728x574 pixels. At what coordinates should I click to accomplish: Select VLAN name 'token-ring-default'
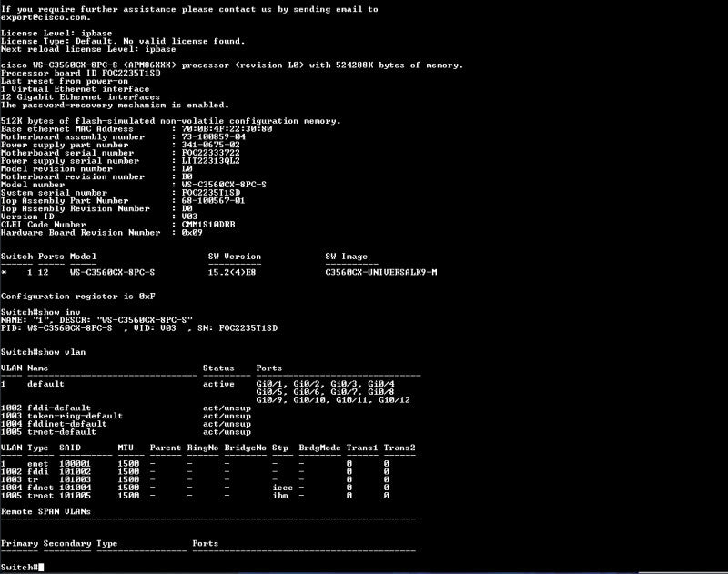[75, 416]
